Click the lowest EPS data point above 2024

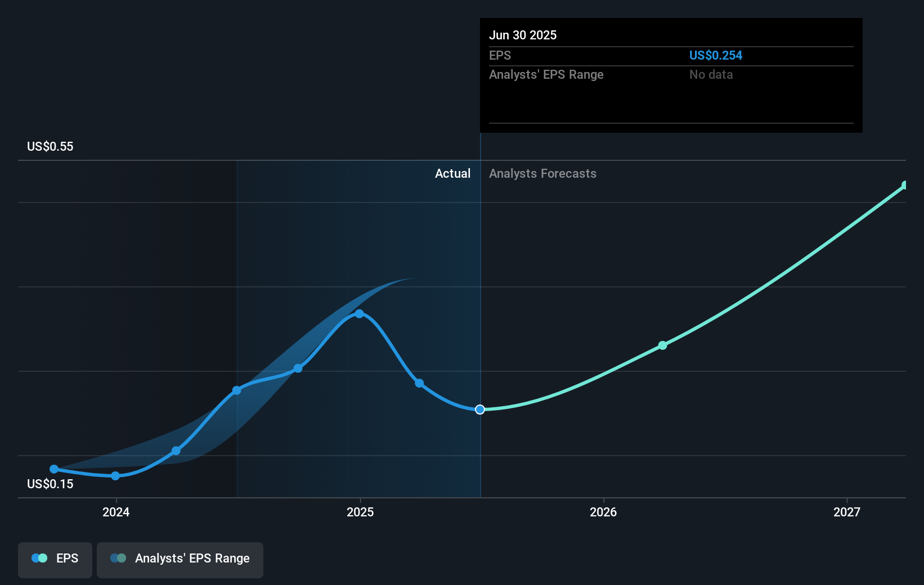[115, 476]
